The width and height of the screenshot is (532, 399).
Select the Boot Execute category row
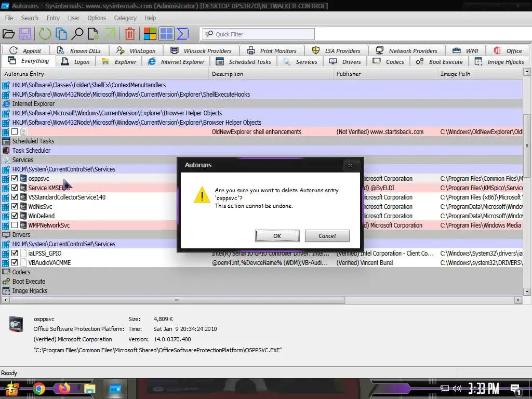point(262,281)
